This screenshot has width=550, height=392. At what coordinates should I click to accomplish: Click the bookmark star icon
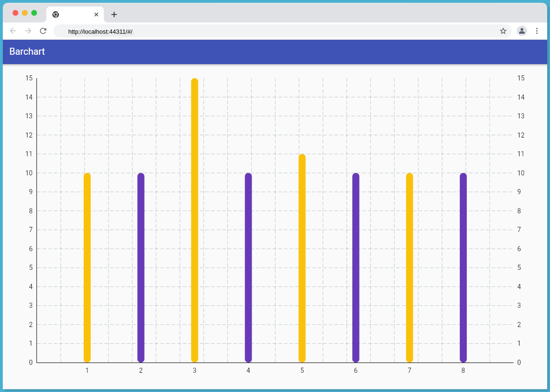click(503, 31)
